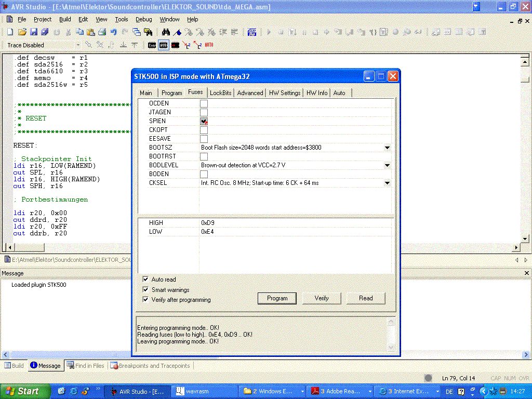Click the blue flag bookmark icon
The image size is (532, 399).
[x=177, y=32]
